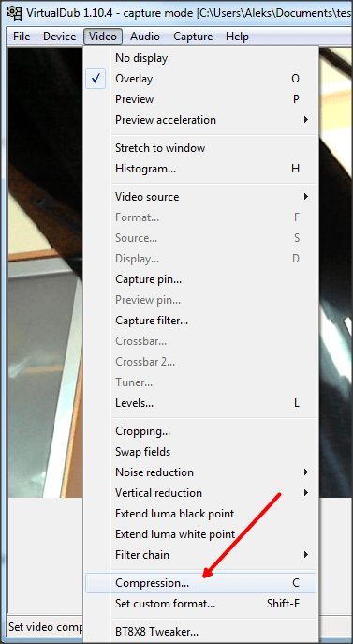Open BT8X8 Tweaker dialog

point(200,632)
